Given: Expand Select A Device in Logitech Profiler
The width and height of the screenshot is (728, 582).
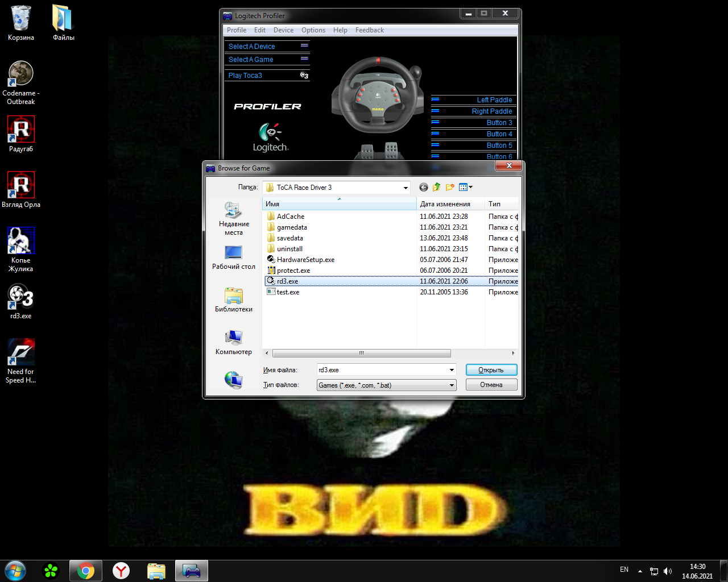Looking at the screenshot, I should pyautogui.click(x=267, y=47).
